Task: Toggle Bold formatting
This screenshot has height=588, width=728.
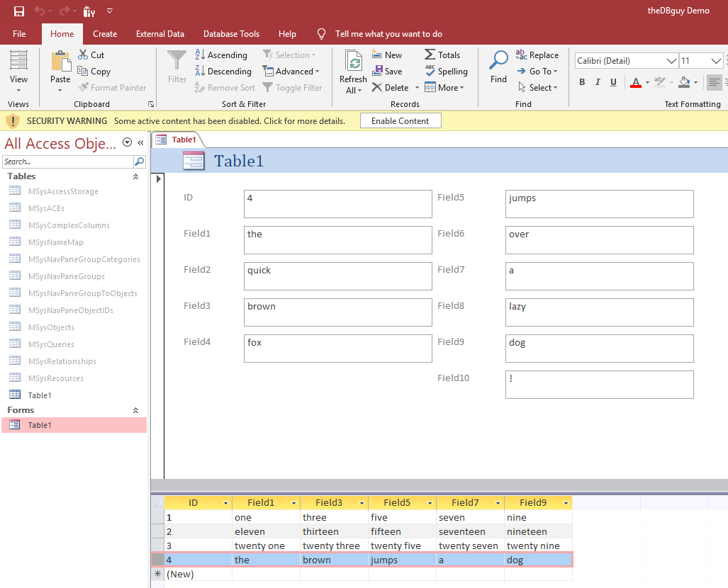Action: (582, 82)
